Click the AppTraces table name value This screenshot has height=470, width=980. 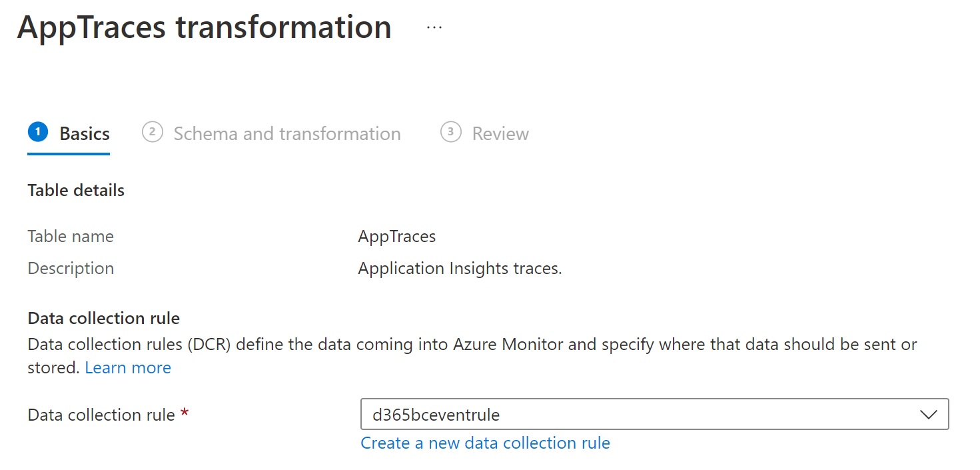(396, 237)
